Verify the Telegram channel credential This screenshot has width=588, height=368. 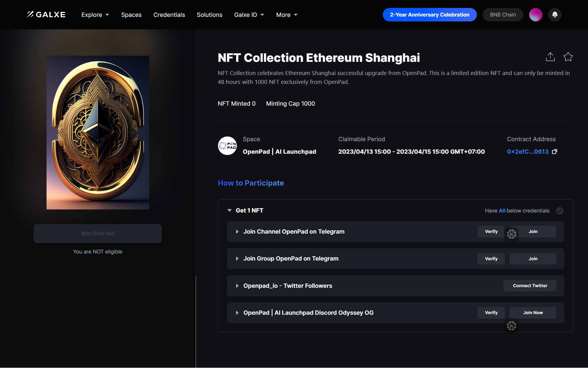(491, 231)
